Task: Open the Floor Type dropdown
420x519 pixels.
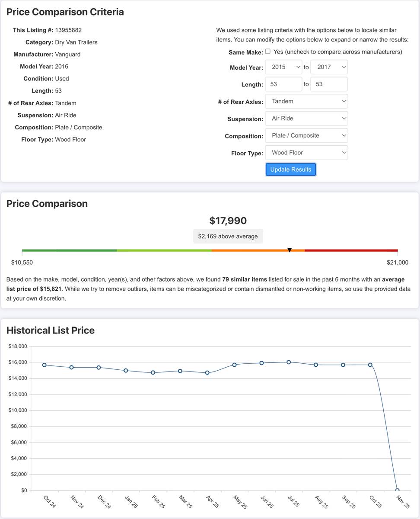Action: (x=306, y=153)
